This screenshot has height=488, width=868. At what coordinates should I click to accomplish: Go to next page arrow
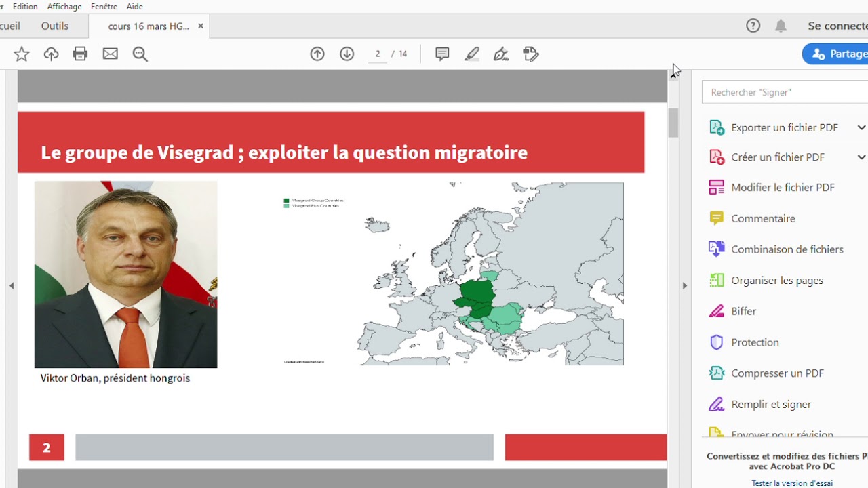pyautogui.click(x=347, y=54)
